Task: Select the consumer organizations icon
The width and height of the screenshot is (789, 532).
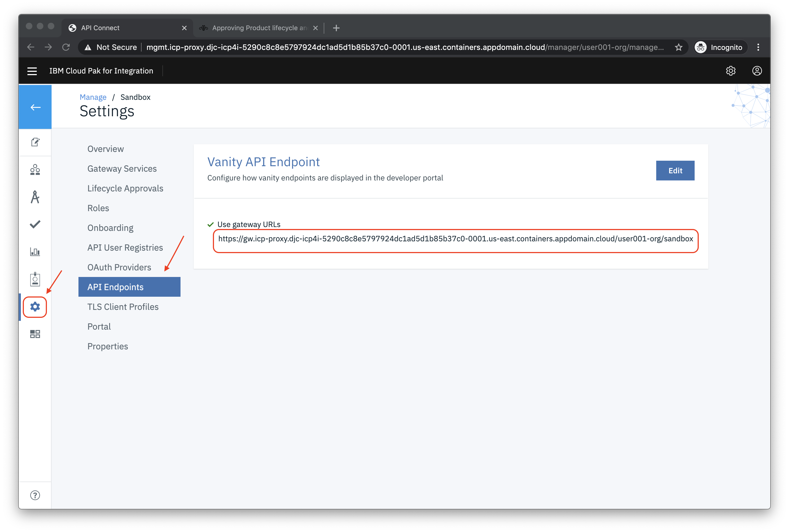Action: [x=35, y=169]
